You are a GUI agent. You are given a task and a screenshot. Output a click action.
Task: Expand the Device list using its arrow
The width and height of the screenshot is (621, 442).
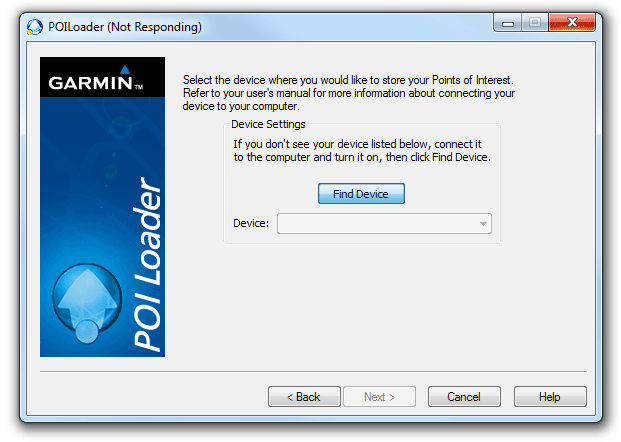point(483,223)
